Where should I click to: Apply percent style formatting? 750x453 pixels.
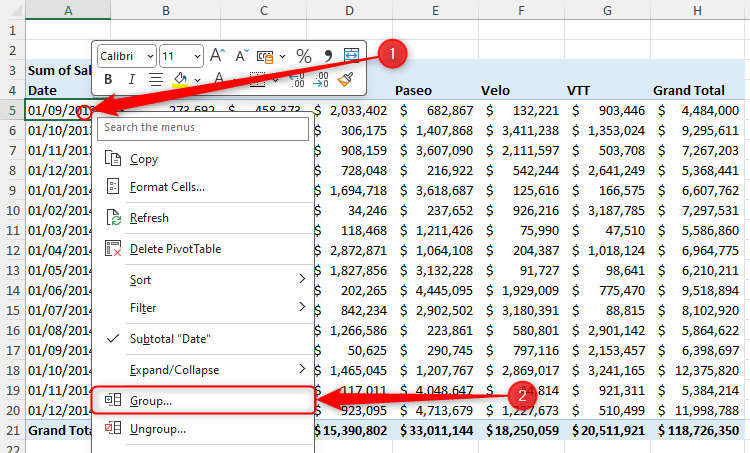(303, 56)
